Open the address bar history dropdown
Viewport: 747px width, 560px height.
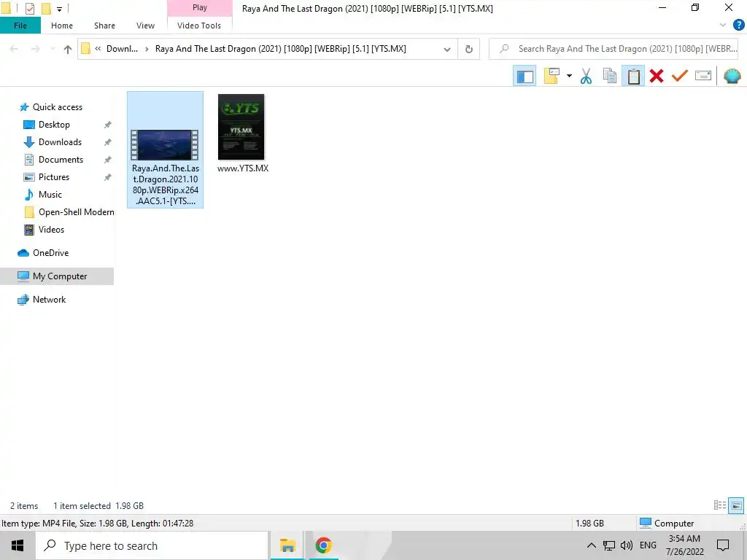click(x=447, y=49)
